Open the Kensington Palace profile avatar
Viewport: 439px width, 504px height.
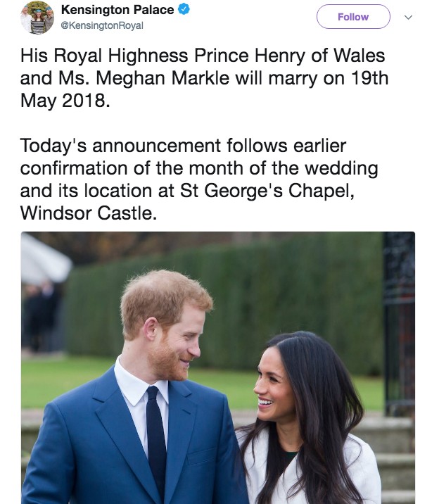point(37,18)
